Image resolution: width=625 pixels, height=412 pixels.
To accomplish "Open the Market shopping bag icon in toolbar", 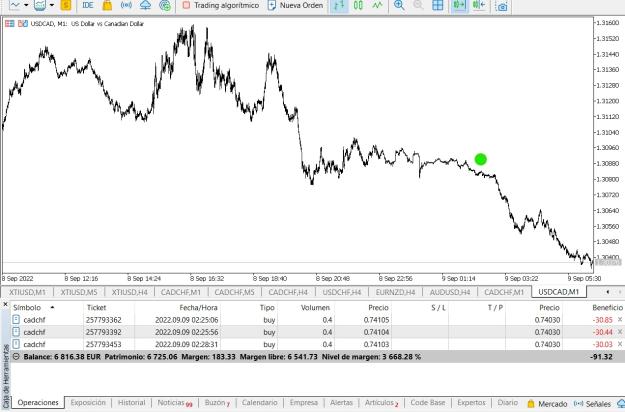I will 107,6.
